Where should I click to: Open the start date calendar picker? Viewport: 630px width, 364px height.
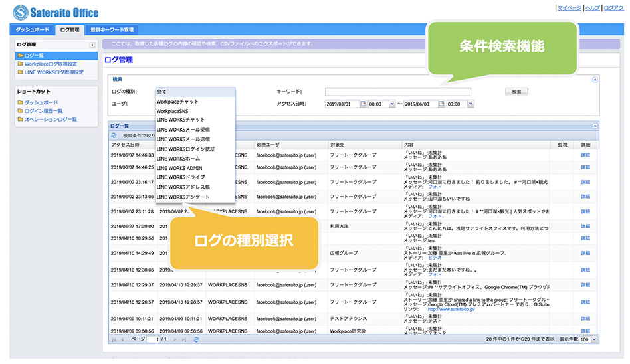click(363, 104)
